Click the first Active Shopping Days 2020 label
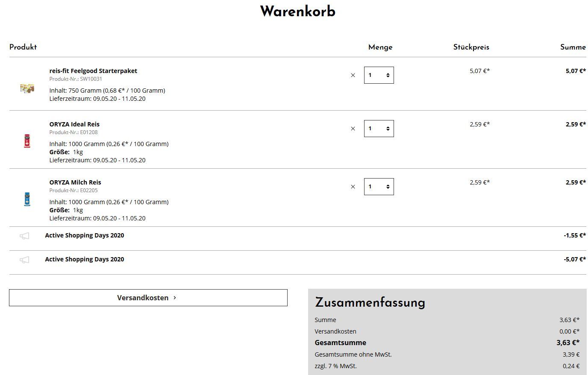 pos(85,235)
